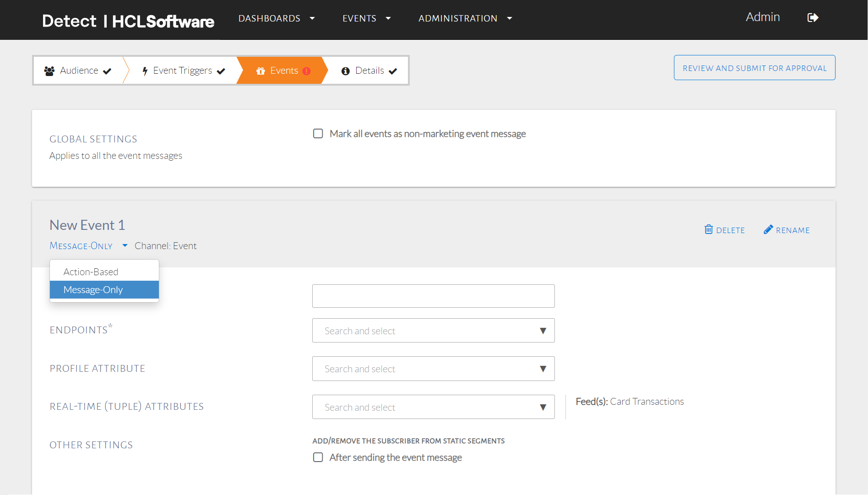Click the logout icon next to Admin
Viewport: 868px width, 495px height.
[x=813, y=18]
